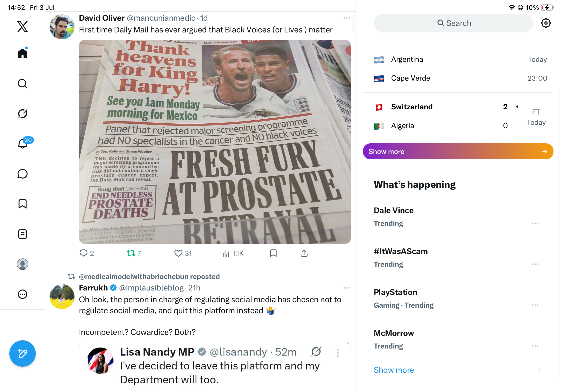Open options for Dale Vince trend
This screenshot has width=561, height=392.
[535, 223]
